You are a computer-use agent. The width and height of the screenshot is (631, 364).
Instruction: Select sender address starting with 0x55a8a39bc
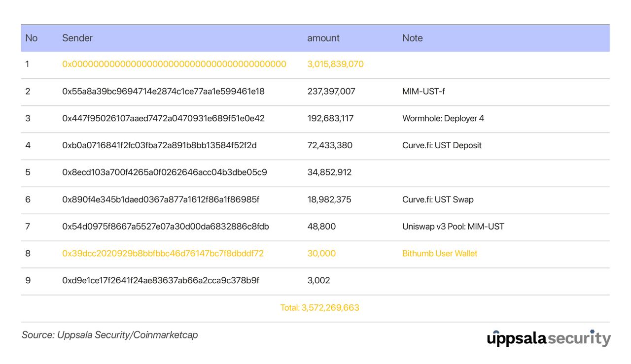pos(163,91)
